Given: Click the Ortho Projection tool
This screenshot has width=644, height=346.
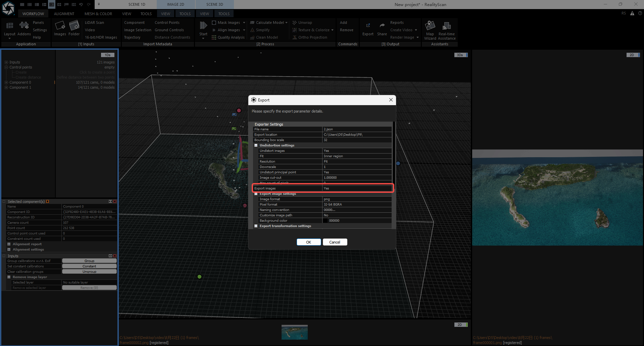Looking at the screenshot, I should coord(309,37).
